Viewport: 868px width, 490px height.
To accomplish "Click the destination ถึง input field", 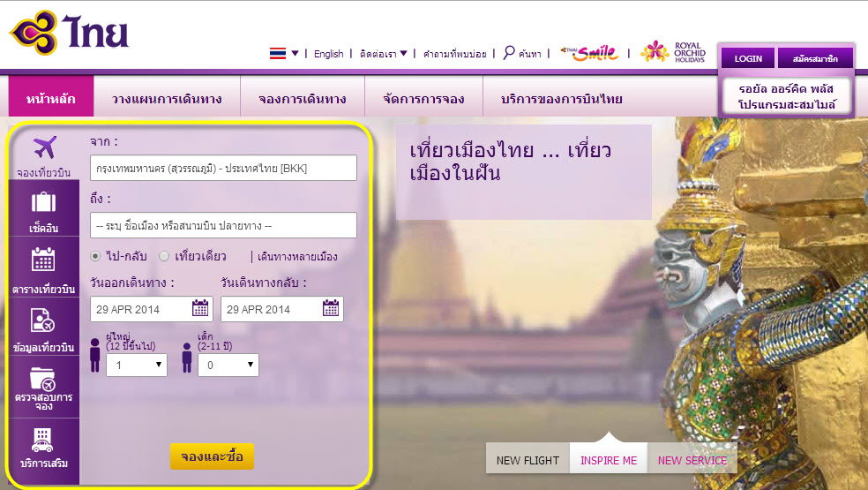I will pyautogui.click(x=224, y=226).
